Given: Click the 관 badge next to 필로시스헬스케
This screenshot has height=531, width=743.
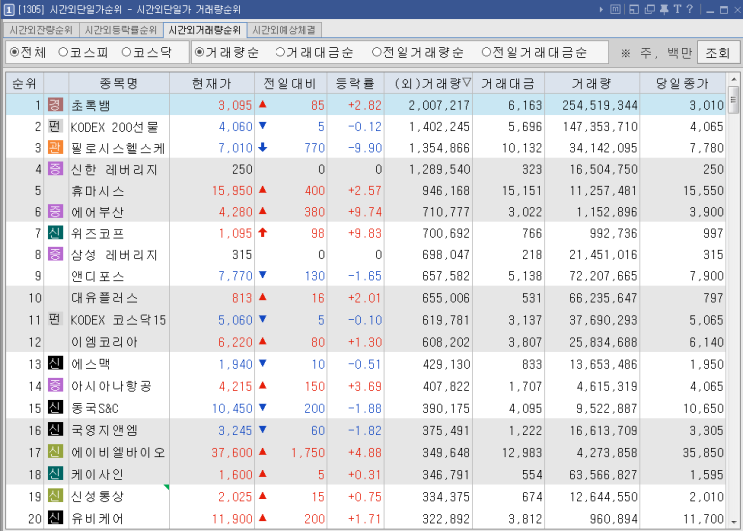Looking at the screenshot, I should pos(55,147).
